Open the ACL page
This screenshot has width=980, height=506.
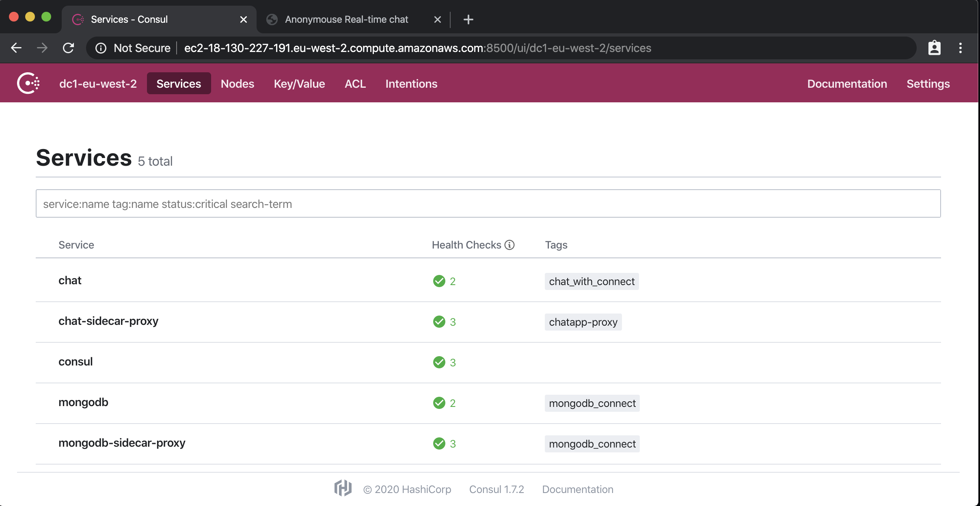tap(355, 84)
